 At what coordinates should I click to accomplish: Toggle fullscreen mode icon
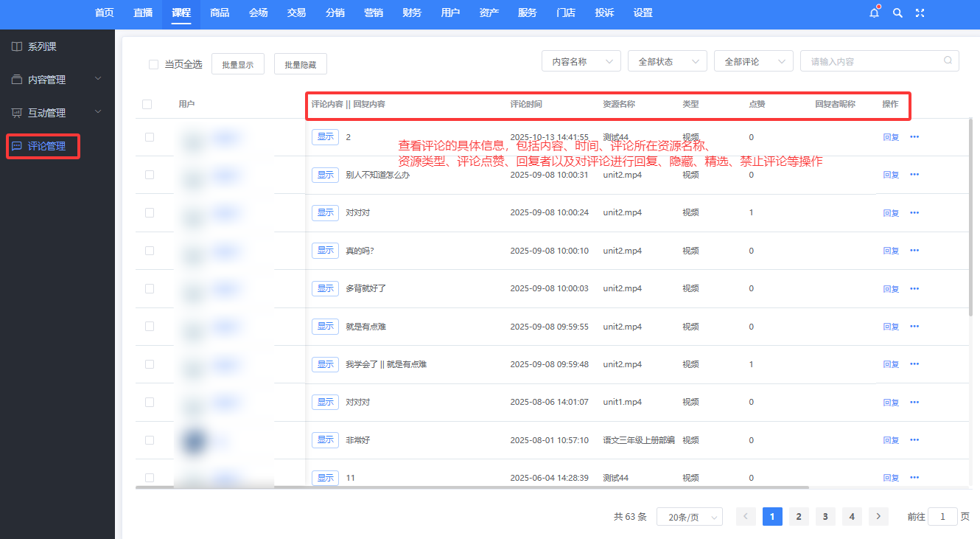point(920,13)
